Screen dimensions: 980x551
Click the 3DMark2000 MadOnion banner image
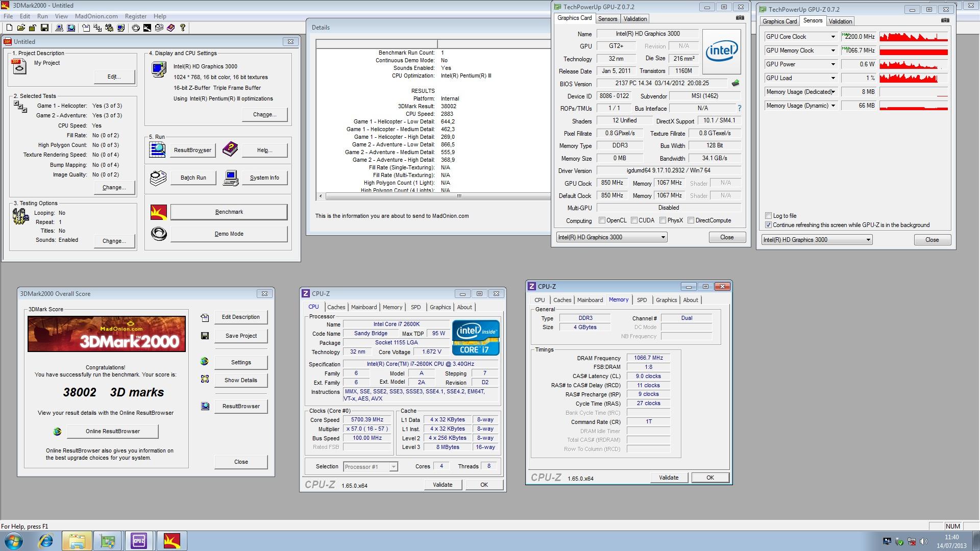pyautogui.click(x=107, y=334)
